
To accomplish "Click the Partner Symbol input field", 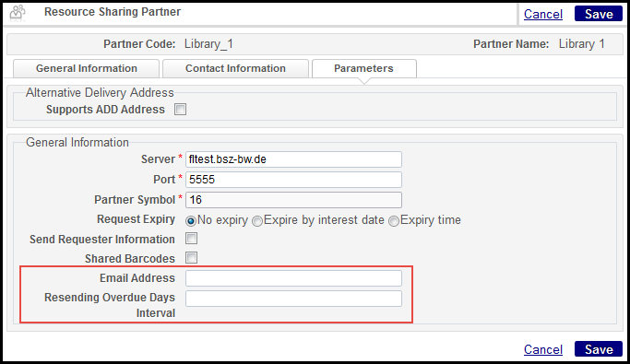I will [293, 200].
